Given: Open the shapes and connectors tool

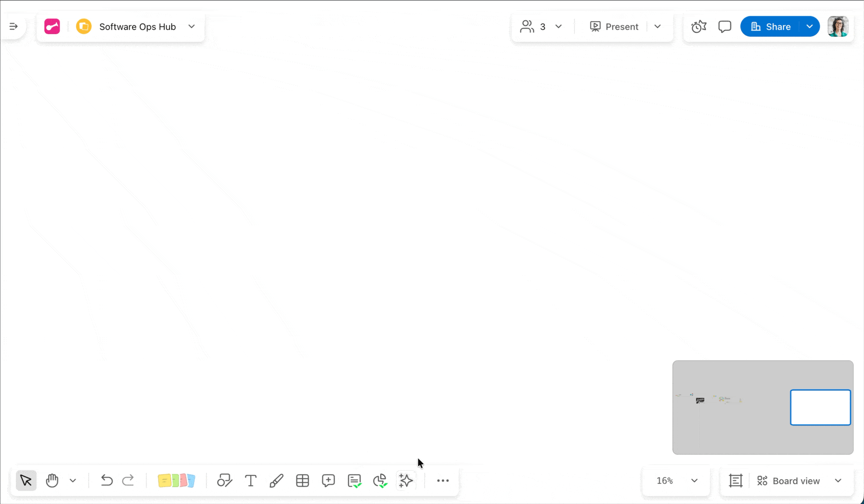Looking at the screenshot, I should tap(225, 480).
